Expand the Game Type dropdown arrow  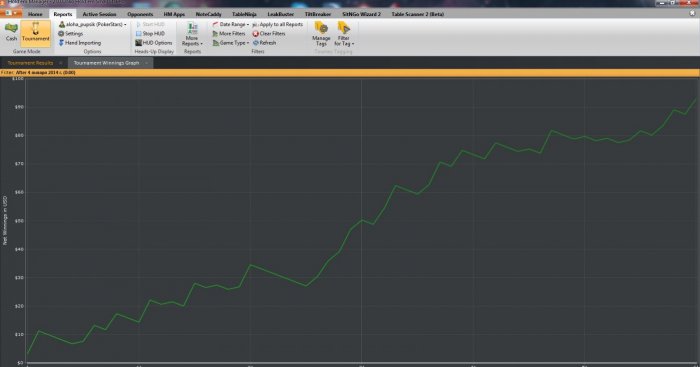[x=248, y=43]
